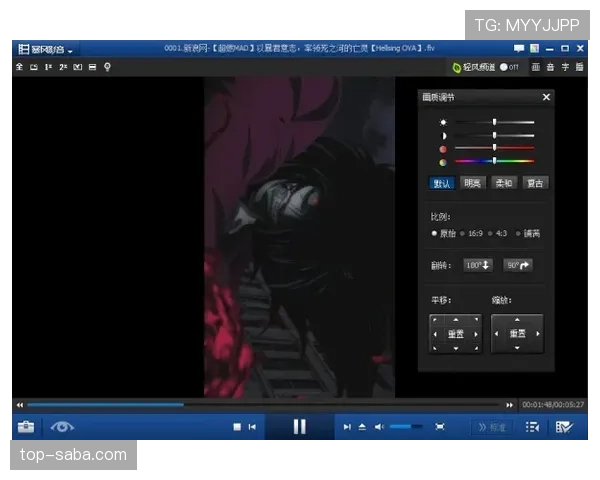This screenshot has height=480, width=600.
Task: Click 重置 in the 平移 pan pad
Action: click(x=456, y=334)
